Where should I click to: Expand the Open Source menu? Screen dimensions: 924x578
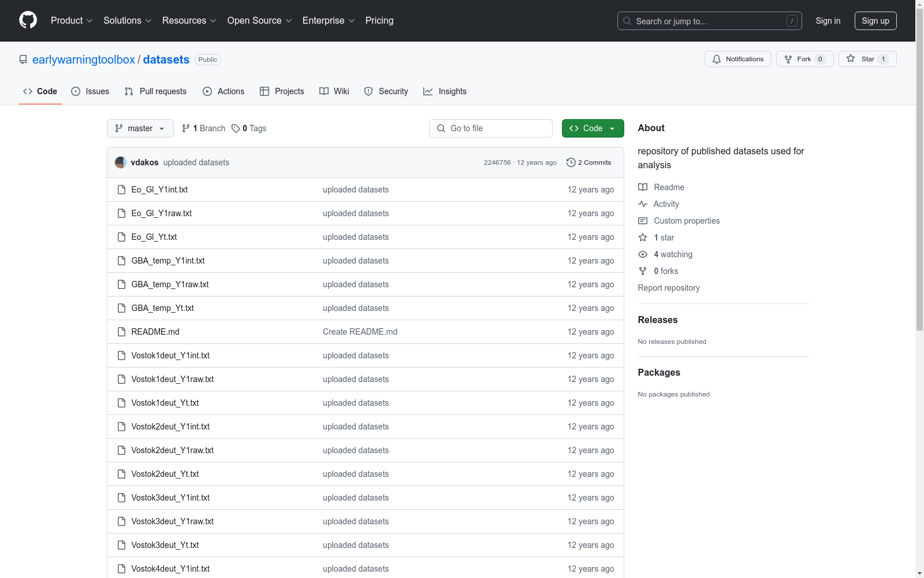click(260, 21)
